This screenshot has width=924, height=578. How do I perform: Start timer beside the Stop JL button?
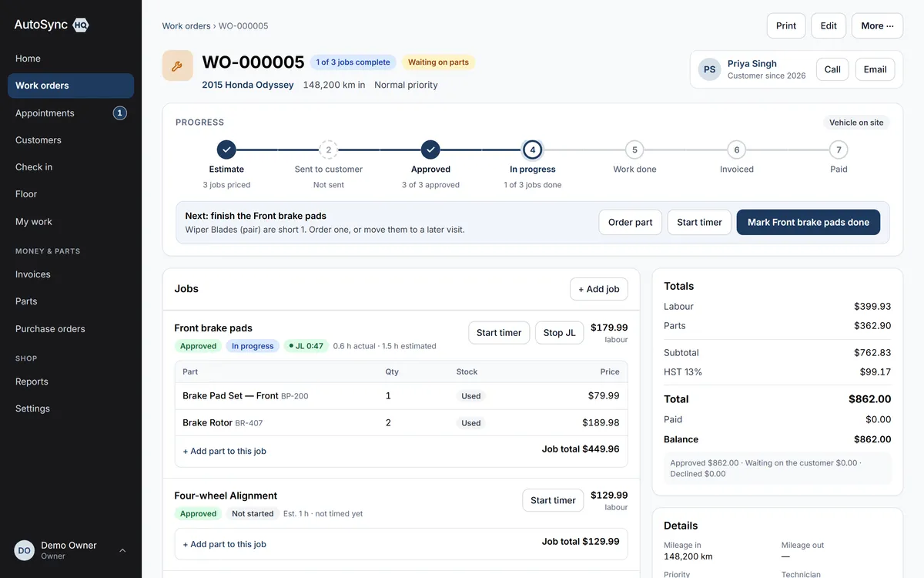pos(499,333)
